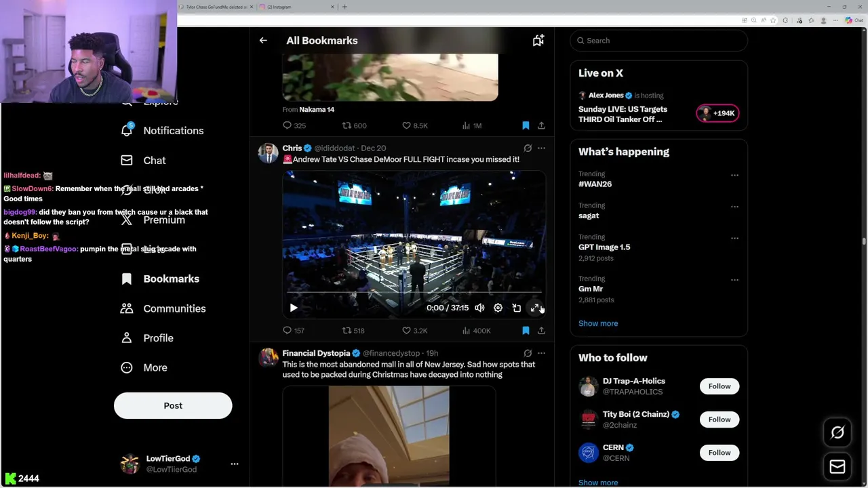Toggle picture-in-picture on fight video
The width and height of the screenshot is (868, 488).
tap(517, 308)
